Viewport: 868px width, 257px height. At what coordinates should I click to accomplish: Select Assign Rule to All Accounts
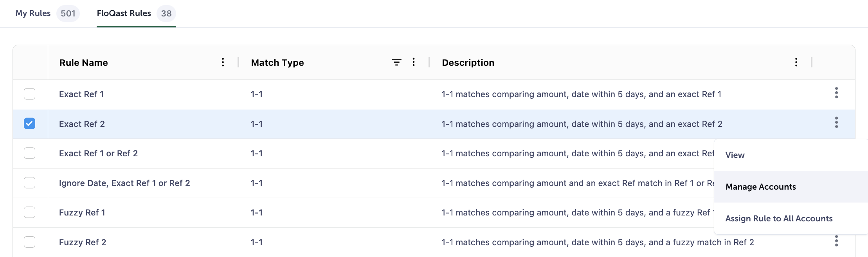[x=791, y=218]
